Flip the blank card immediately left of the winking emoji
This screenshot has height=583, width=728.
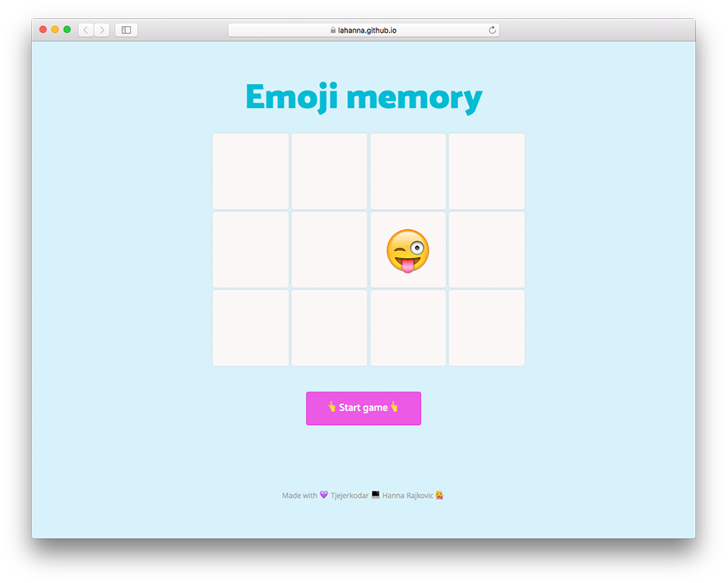pyautogui.click(x=329, y=250)
